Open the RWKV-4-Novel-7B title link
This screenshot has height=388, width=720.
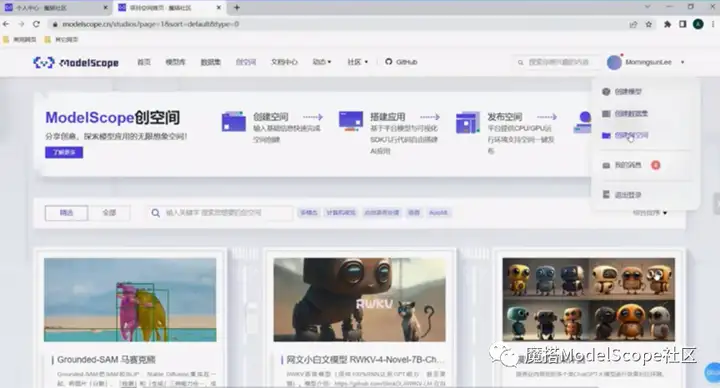point(365,360)
